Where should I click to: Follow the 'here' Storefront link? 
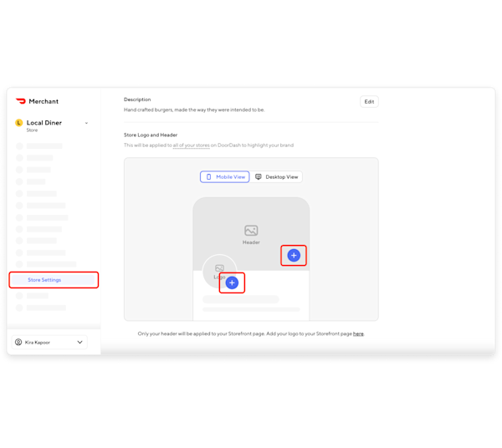[358, 333]
